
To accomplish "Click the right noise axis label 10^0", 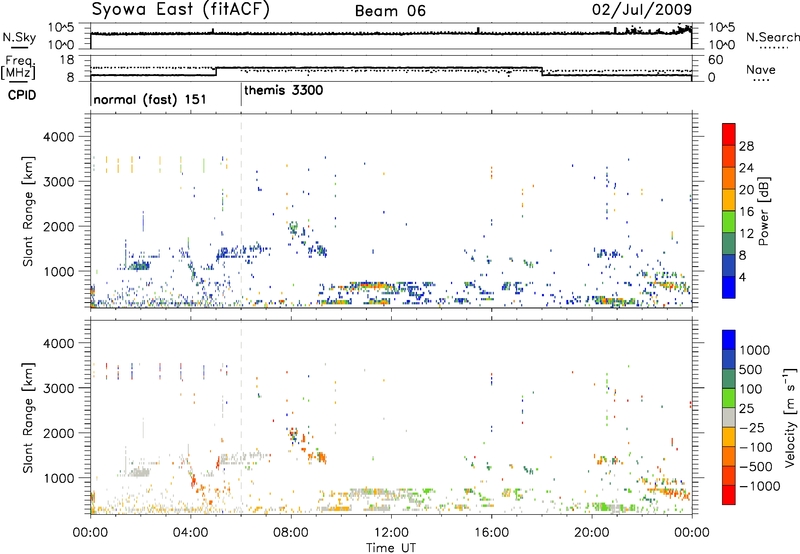I will tap(722, 45).
